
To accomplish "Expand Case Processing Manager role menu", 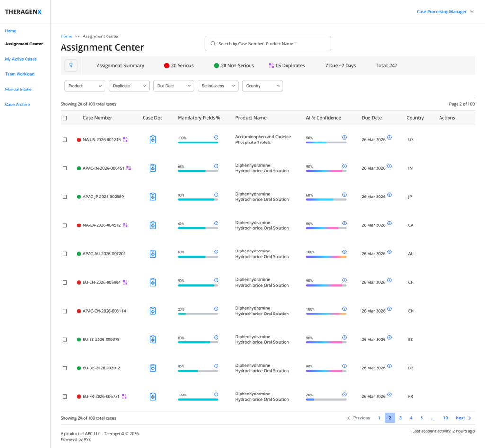I will pyautogui.click(x=445, y=12).
